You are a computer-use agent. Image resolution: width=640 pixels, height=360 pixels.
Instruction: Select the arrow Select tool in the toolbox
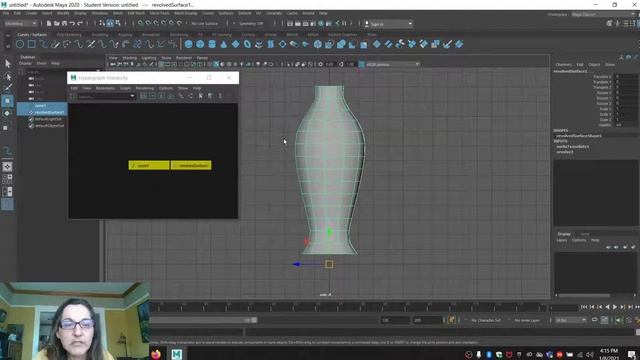[x=8, y=63]
